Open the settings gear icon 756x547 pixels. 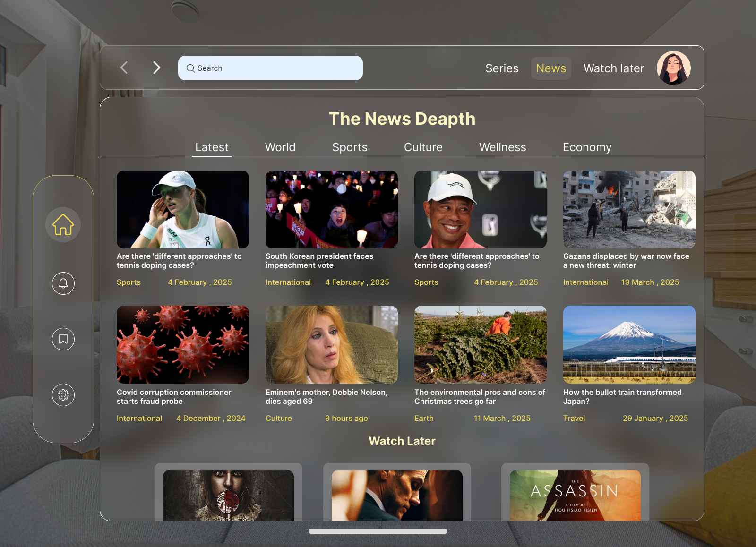coord(63,395)
